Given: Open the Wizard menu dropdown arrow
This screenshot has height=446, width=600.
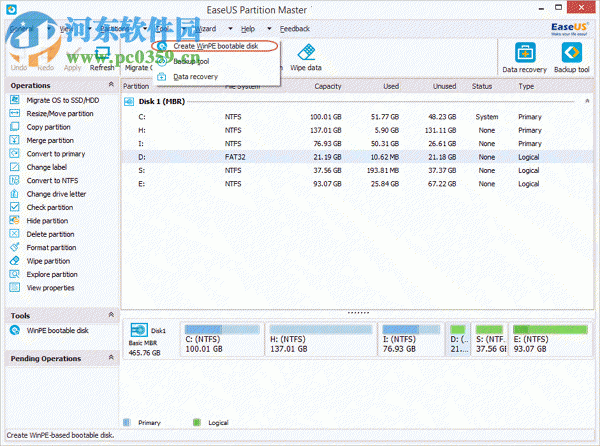Looking at the screenshot, I should pyautogui.click(x=230, y=29).
